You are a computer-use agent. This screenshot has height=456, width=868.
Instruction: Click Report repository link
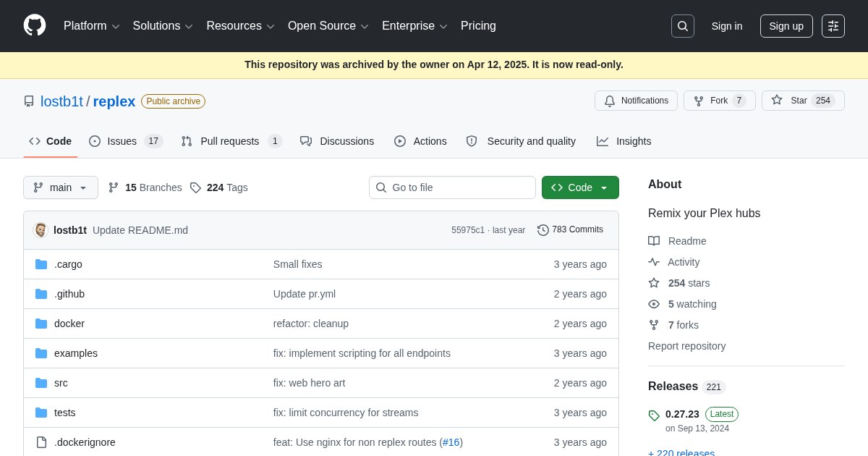point(686,346)
